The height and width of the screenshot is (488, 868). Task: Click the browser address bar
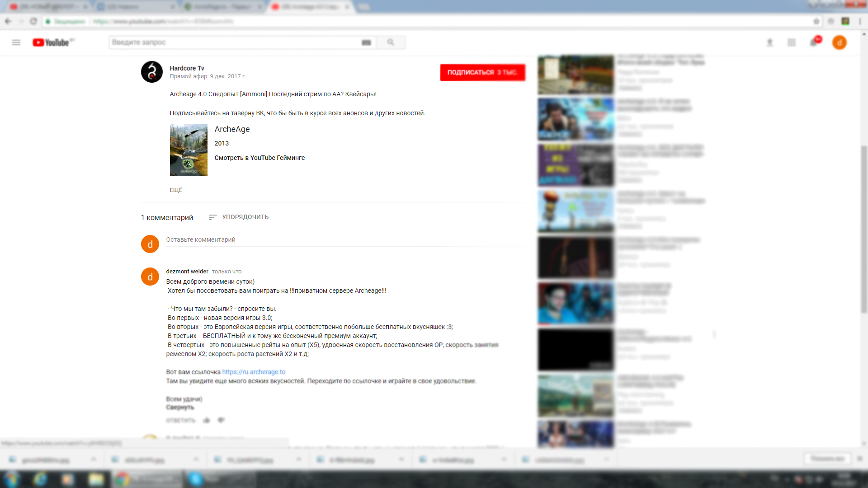click(x=429, y=21)
